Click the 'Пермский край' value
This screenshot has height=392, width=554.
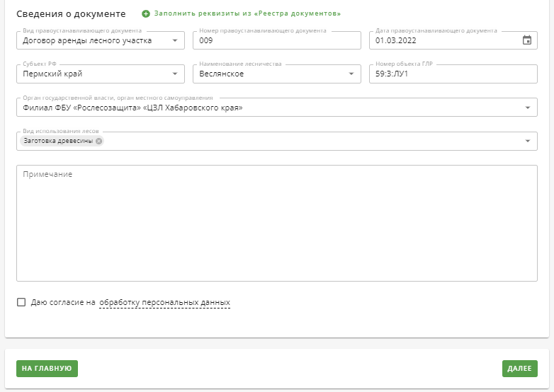coord(52,74)
